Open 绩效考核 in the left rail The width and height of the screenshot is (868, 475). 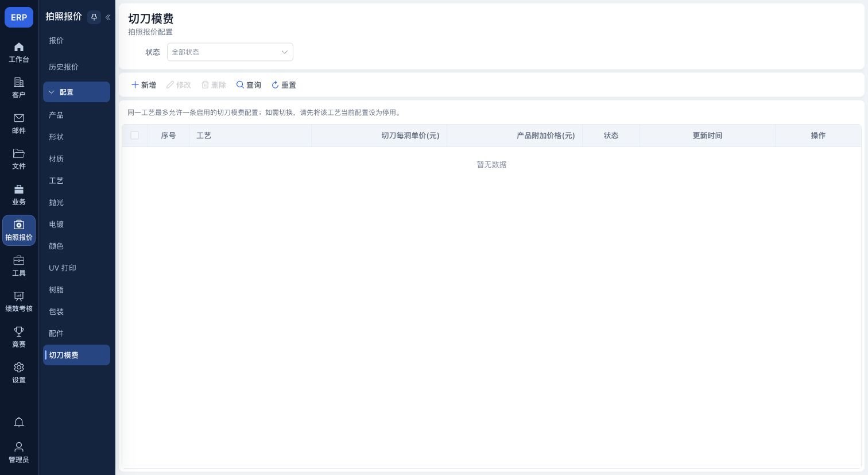19,302
